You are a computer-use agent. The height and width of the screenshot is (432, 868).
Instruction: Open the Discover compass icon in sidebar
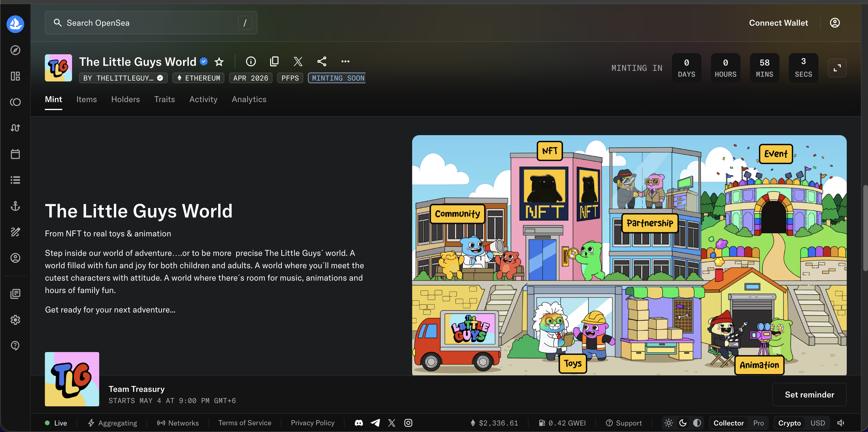coord(15,50)
